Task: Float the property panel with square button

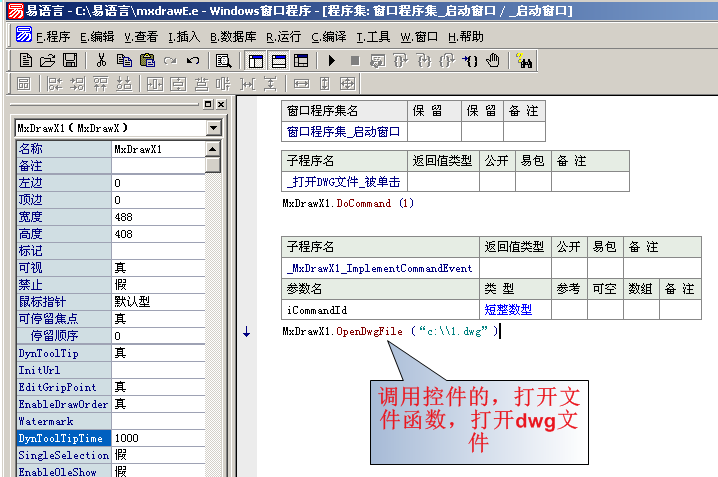Action: [208, 104]
